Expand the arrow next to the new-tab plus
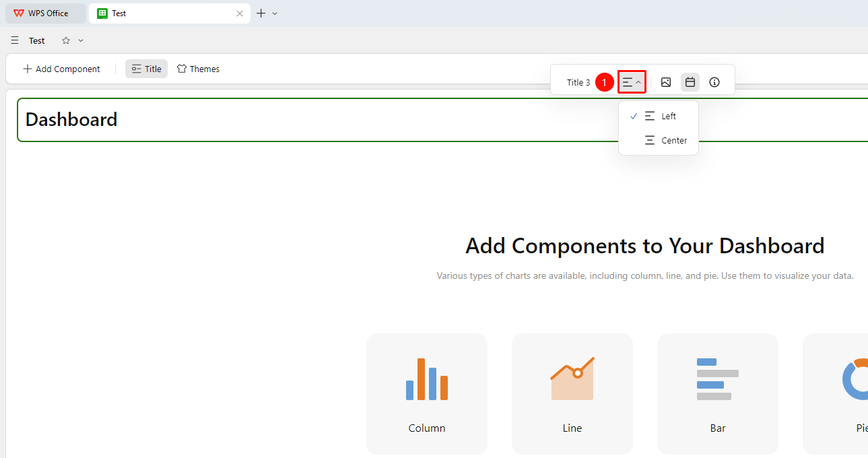 point(275,13)
